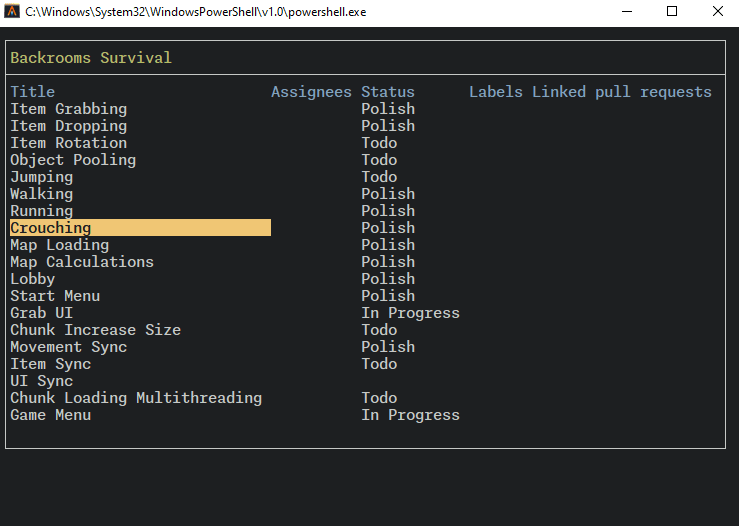Choose the Object Pooling row
739x526 pixels.
point(73,160)
